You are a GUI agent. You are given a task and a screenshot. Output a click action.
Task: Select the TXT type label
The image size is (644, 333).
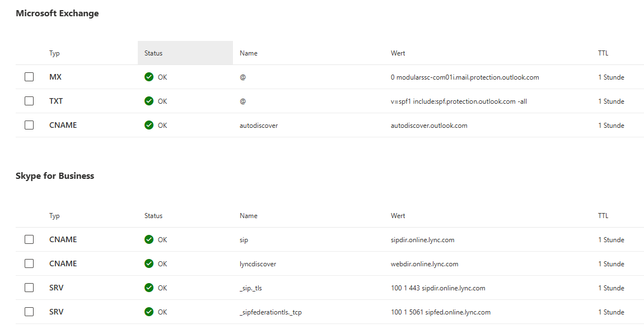pyautogui.click(x=56, y=101)
